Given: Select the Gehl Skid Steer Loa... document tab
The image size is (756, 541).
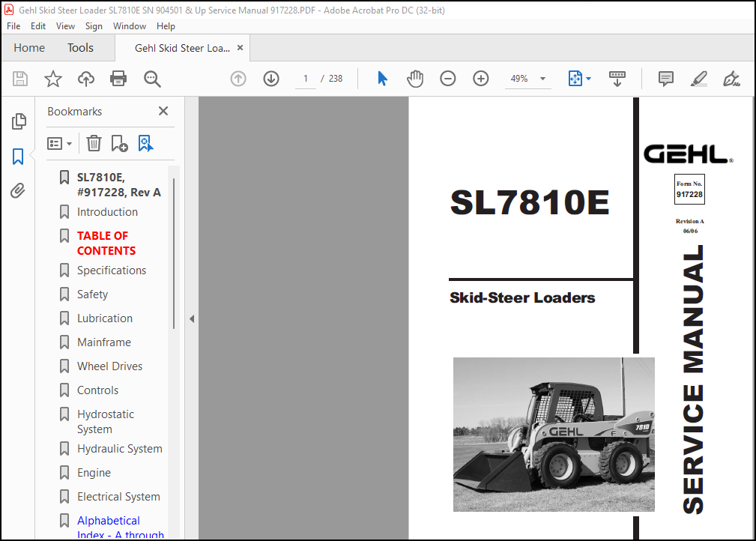Looking at the screenshot, I should 182,48.
